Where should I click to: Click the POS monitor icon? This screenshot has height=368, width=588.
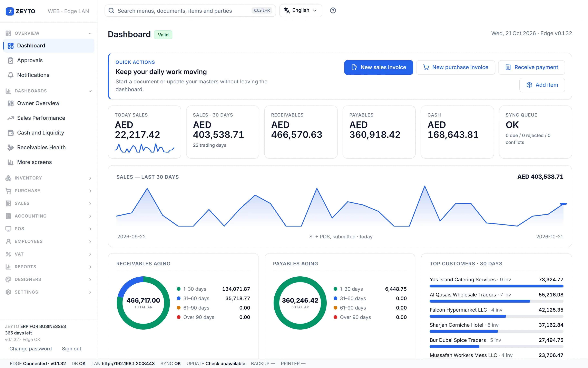point(8,229)
